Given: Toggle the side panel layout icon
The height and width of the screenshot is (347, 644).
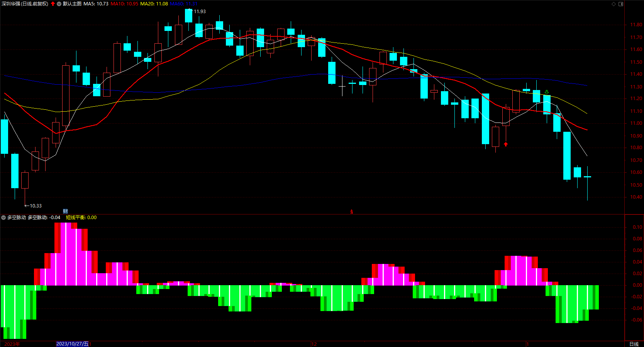Looking at the screenshot, I should (x=621, y=4).
